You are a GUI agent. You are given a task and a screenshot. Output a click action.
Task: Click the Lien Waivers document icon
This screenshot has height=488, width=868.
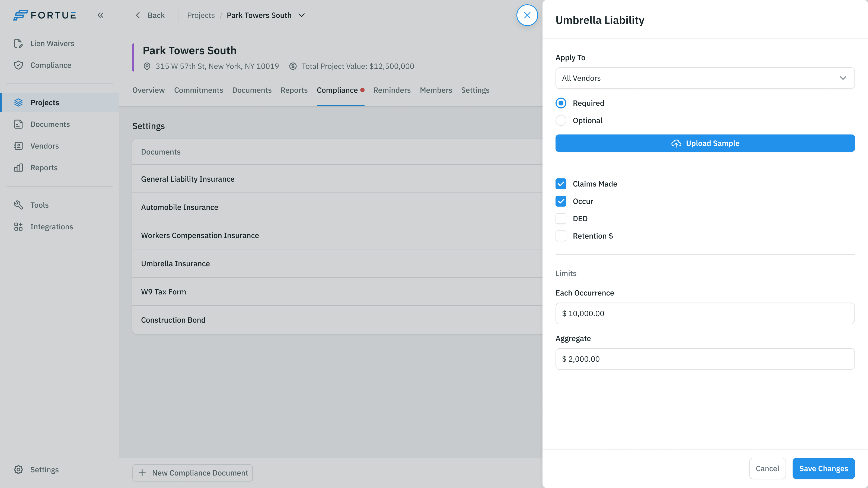coord(18,43)
